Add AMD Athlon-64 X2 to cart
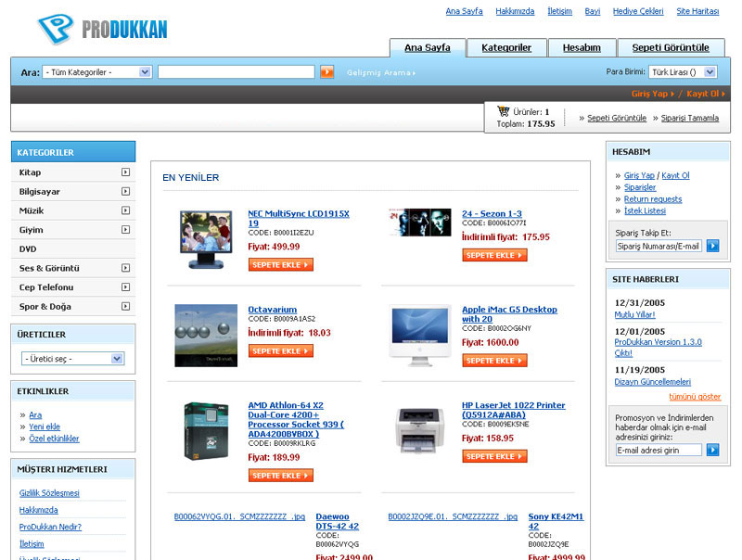 coord(281,476)
